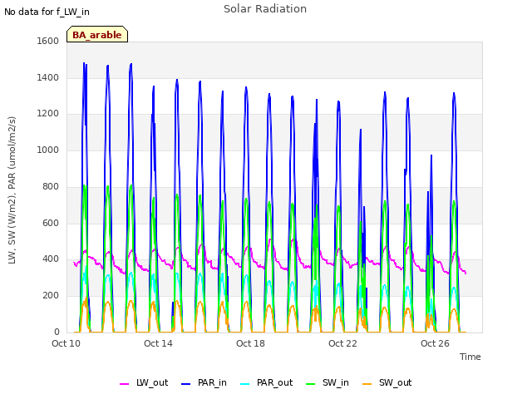This screenshot has height=399, width=532.
Task: Click the 1400 y-axis tick label
Action: pyautogui.click(x=48, y=77)
